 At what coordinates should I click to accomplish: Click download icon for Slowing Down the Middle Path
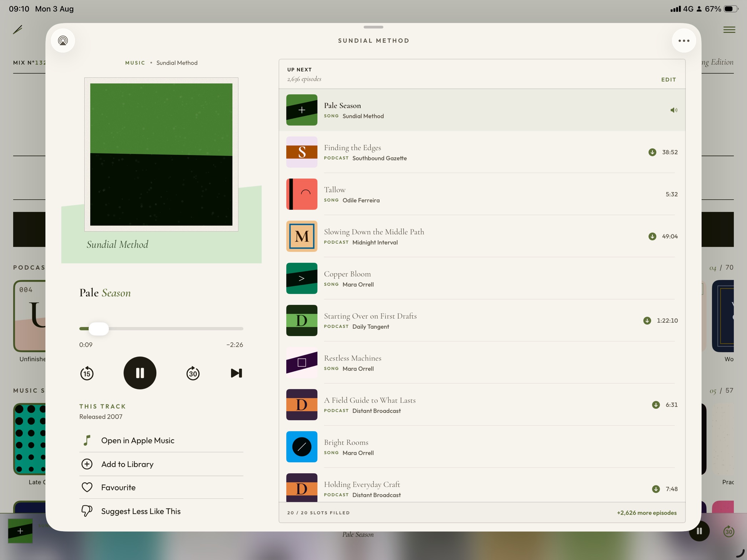click(652, 237)
